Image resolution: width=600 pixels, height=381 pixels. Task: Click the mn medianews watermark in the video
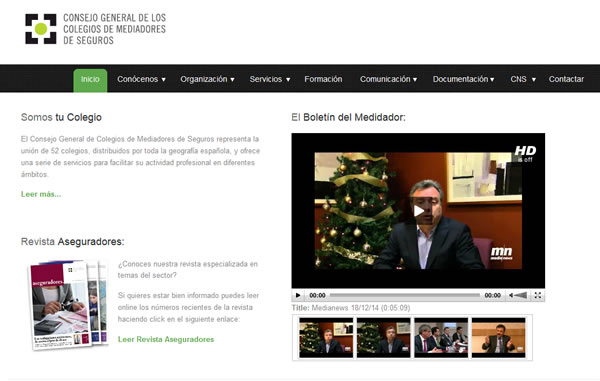tap(501, 253)
